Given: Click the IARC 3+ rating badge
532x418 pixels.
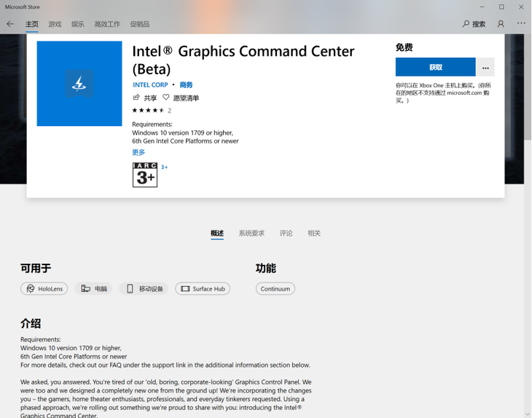Looking at the screenshot, I should point(145,175).
